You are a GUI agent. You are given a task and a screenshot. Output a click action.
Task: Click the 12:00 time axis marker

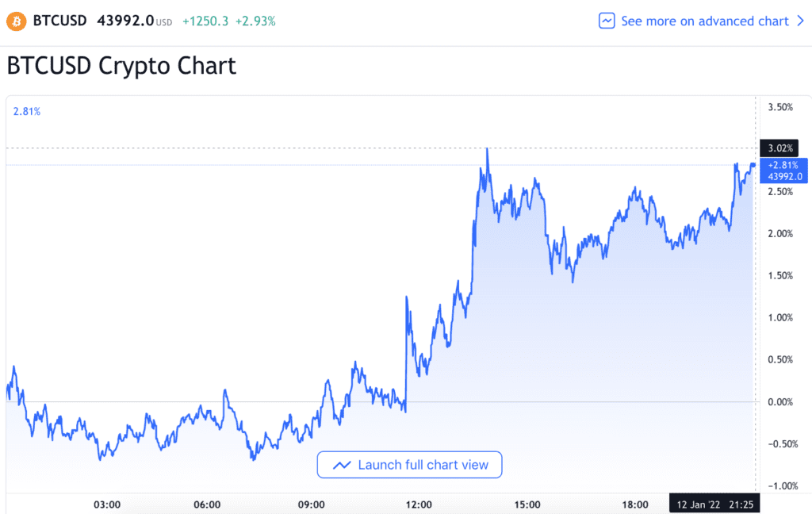coord(419,504)
